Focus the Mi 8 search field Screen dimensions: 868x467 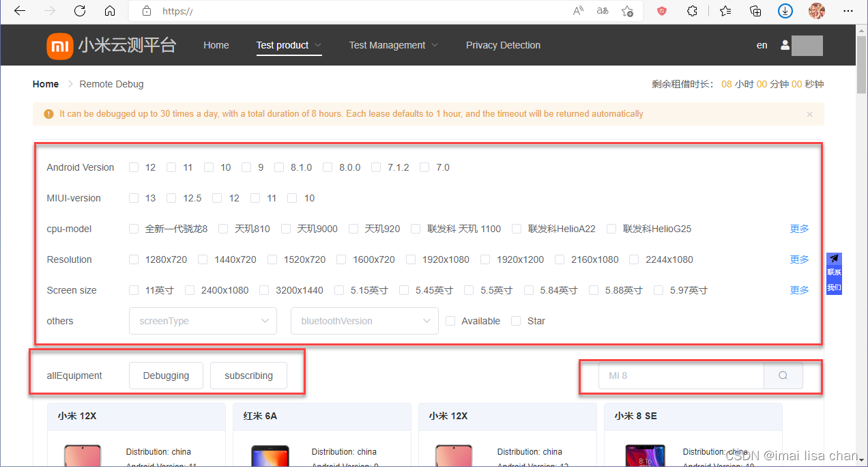[681, 376]
